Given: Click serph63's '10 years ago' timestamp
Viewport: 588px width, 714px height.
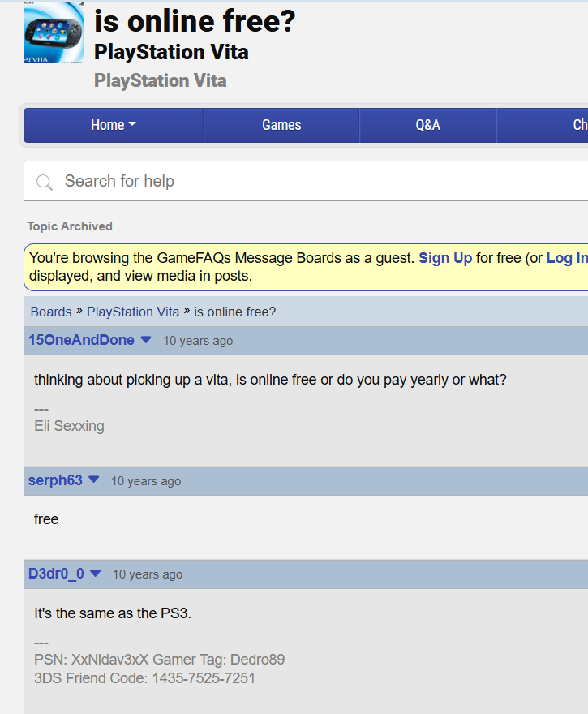Looking at the screenshot, I should point(146,481).
